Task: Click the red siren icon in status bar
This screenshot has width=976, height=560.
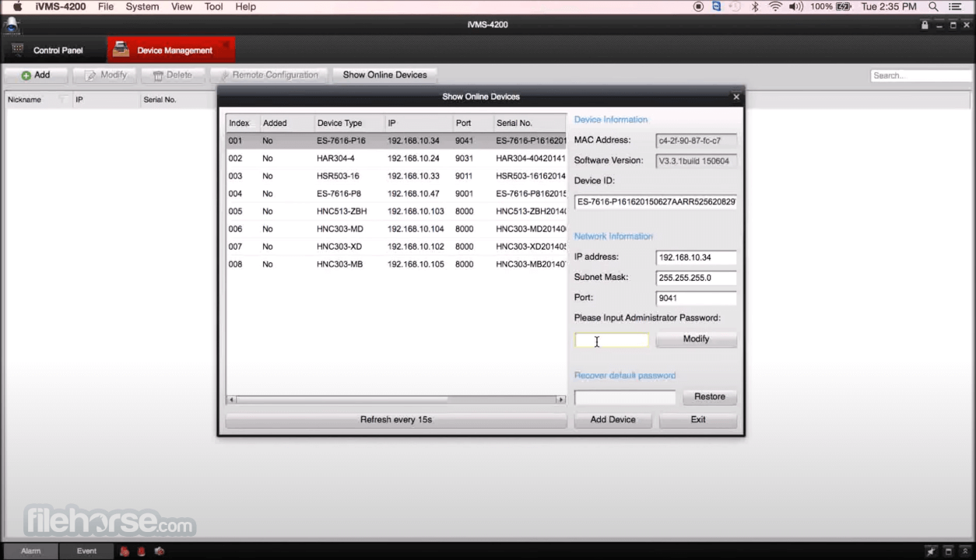Action: point(142,551)
